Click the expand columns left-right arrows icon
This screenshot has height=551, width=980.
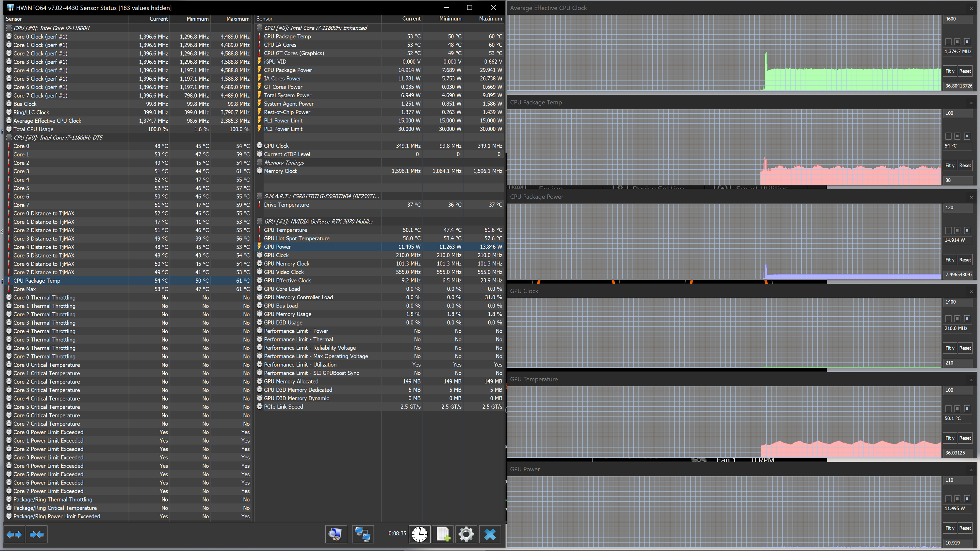(x=14, y=534)
